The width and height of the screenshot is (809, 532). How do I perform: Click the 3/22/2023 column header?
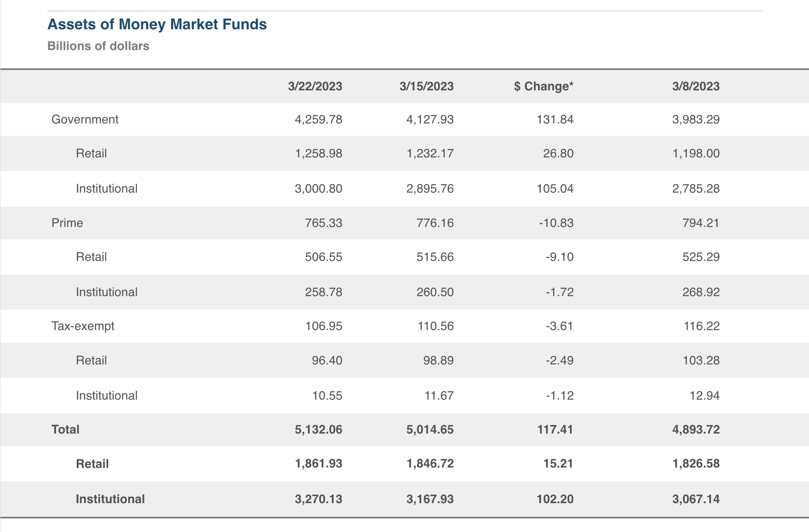[x=315, y=86]
